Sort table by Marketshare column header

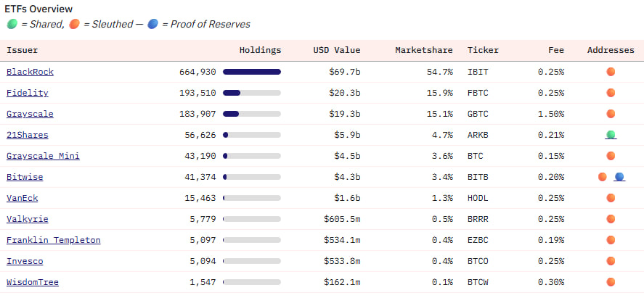tap(423, 50)
